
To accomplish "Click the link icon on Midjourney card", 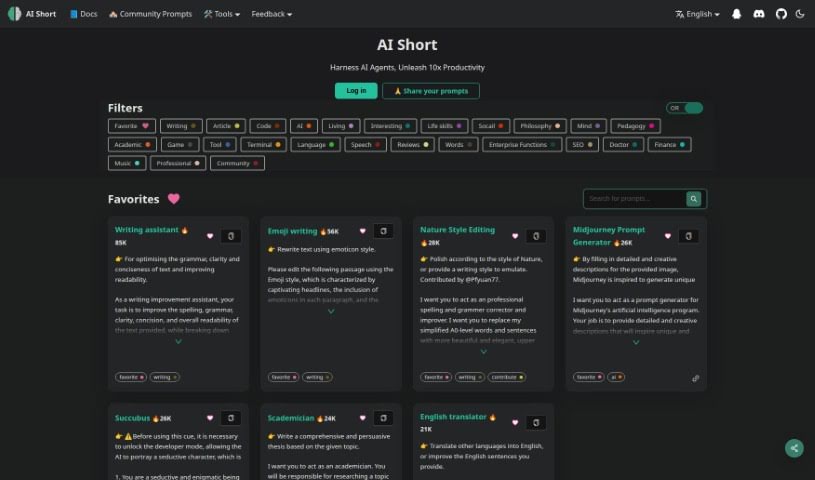I will (695, 379).
